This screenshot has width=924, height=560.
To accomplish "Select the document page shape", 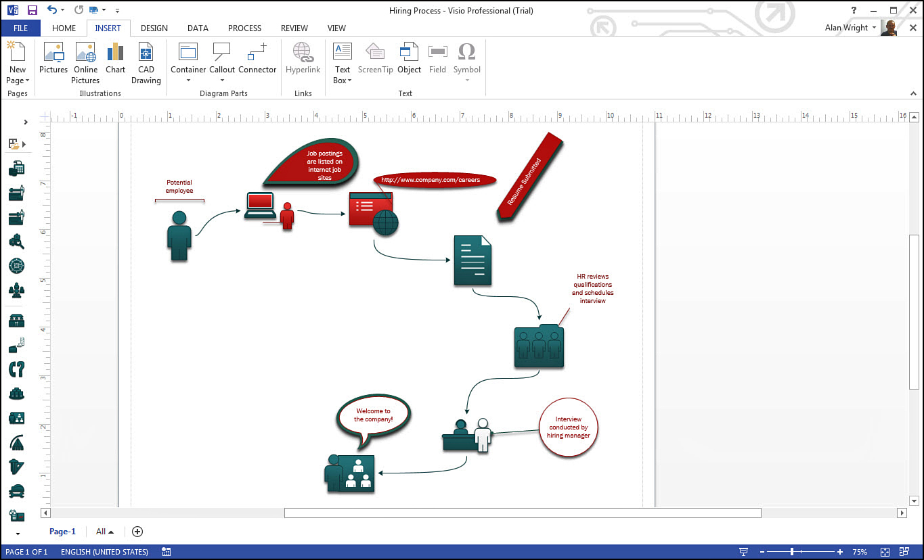I will pos(472,260).
